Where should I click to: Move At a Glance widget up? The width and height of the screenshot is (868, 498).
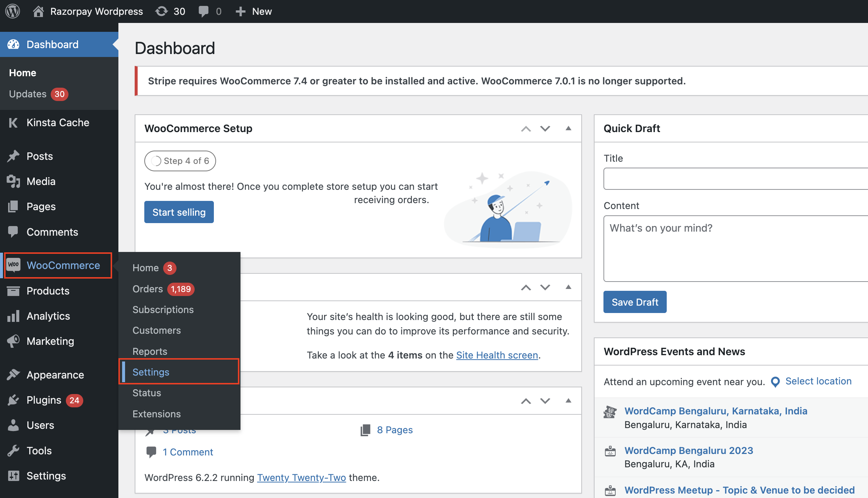526,401
